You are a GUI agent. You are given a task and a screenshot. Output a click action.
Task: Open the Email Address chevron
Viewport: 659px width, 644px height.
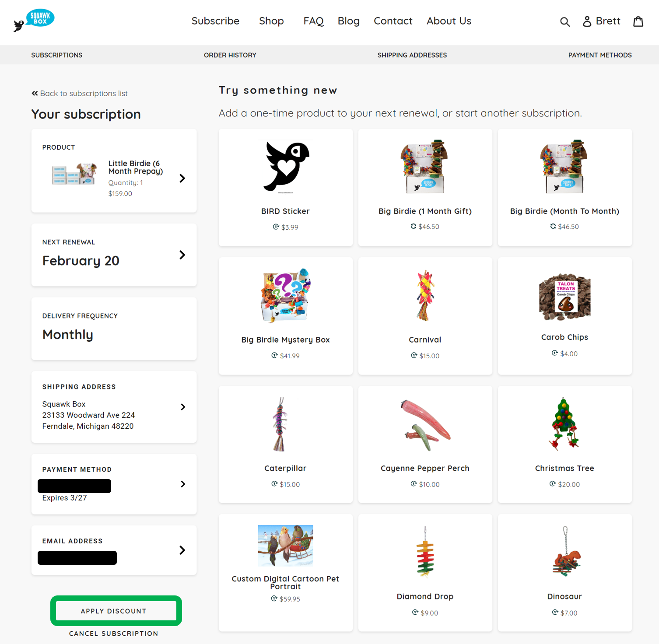click(x=182, y=550)
